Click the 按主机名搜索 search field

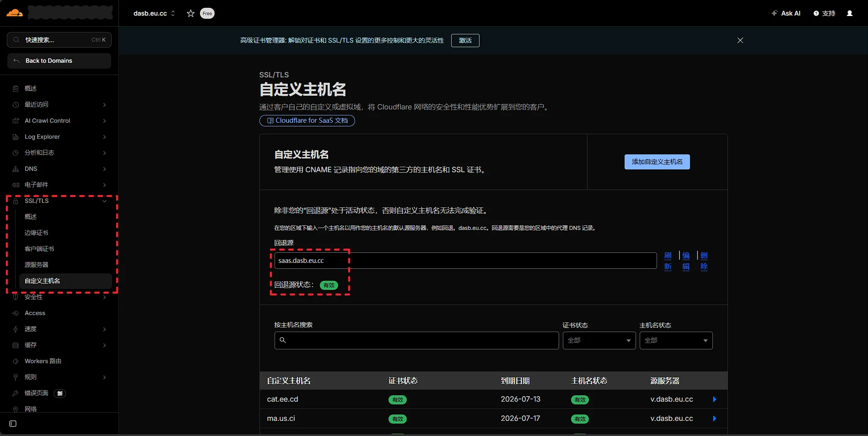click(x=416, y=340)
